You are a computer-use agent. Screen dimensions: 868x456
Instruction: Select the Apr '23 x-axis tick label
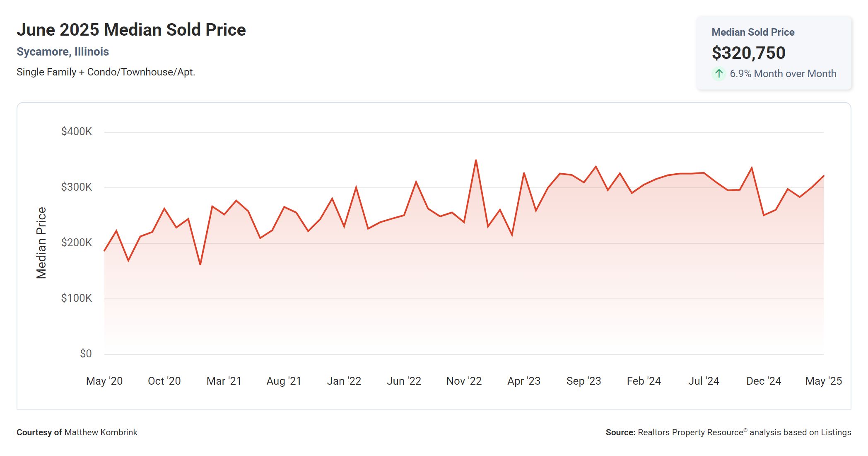click(x=524, y=381)
